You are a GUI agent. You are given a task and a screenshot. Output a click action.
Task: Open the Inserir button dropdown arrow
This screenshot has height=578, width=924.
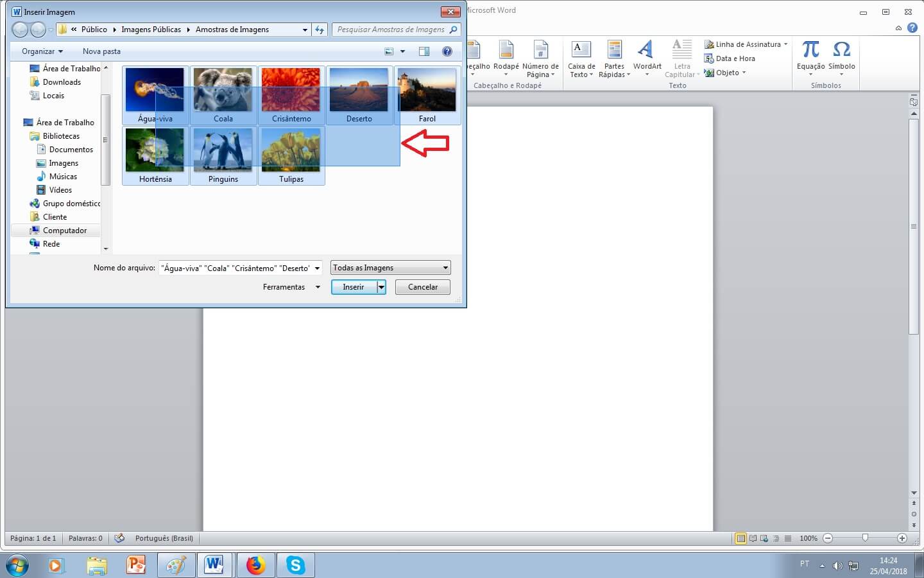381,287
